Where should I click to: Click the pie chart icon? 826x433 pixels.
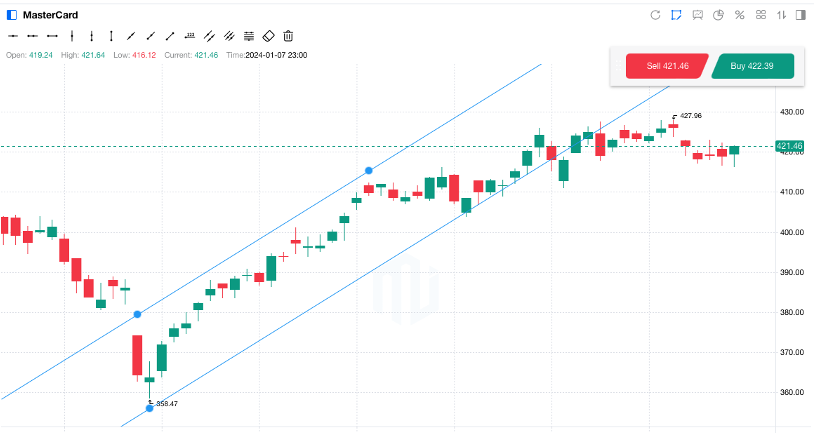(718, 15)
